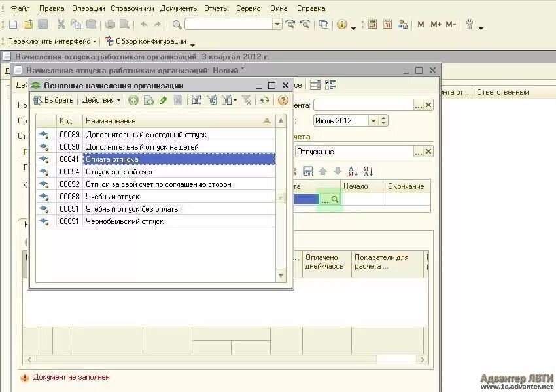This screenshot has width=556, height=392.
Task: Click the Июль 2012 month stepper arrows
Action: click(383, 121)
